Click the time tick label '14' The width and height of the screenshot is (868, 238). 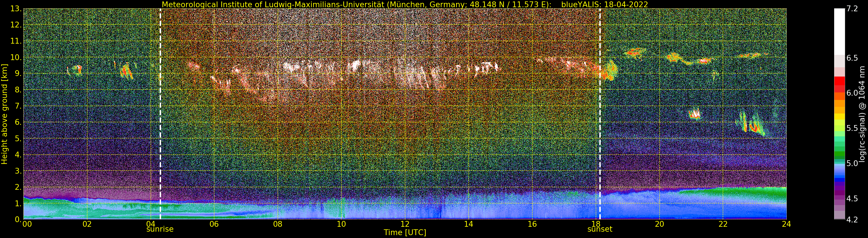tap(468, 224)
